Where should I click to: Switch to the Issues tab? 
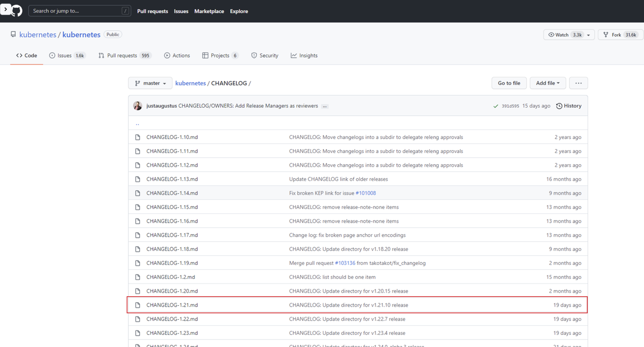(67, 55)
